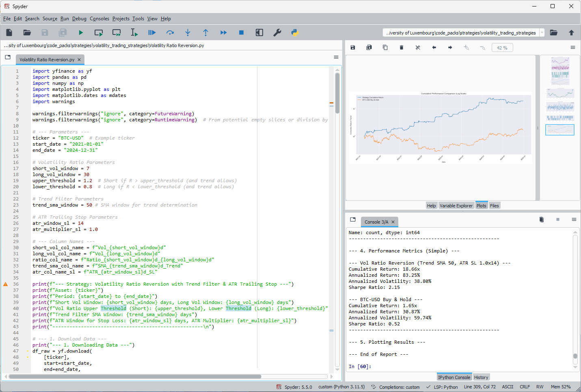Click the Run file icon

(x=80, y=32)
